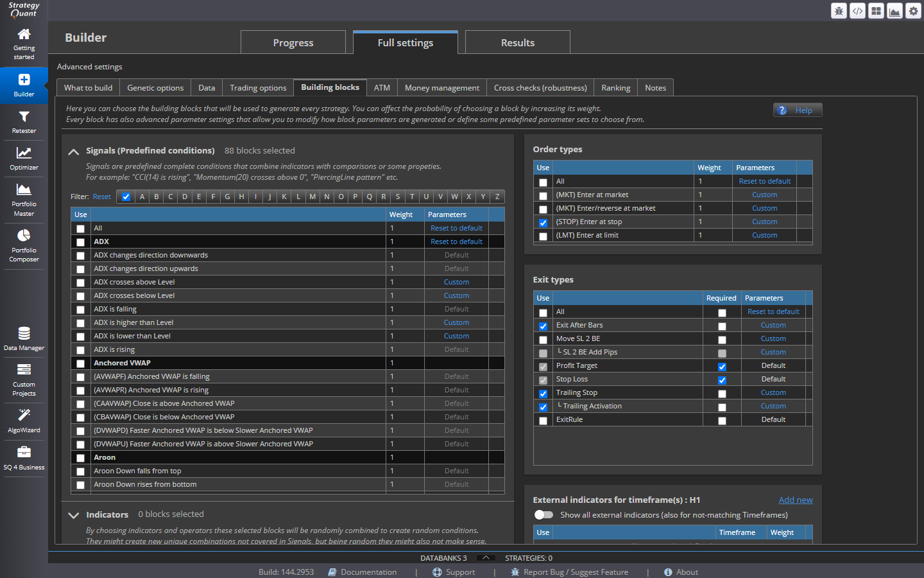Open Documentation link in footer
Screen dimensions: 924x578
(363, 572)
